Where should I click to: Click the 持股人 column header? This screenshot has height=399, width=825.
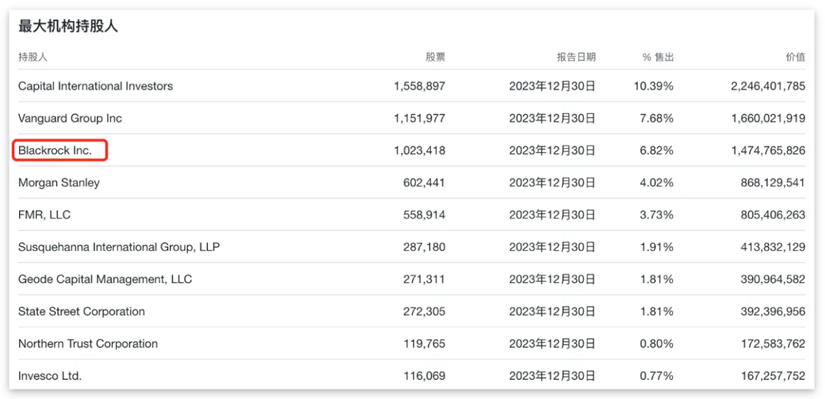tap(33, 57)
